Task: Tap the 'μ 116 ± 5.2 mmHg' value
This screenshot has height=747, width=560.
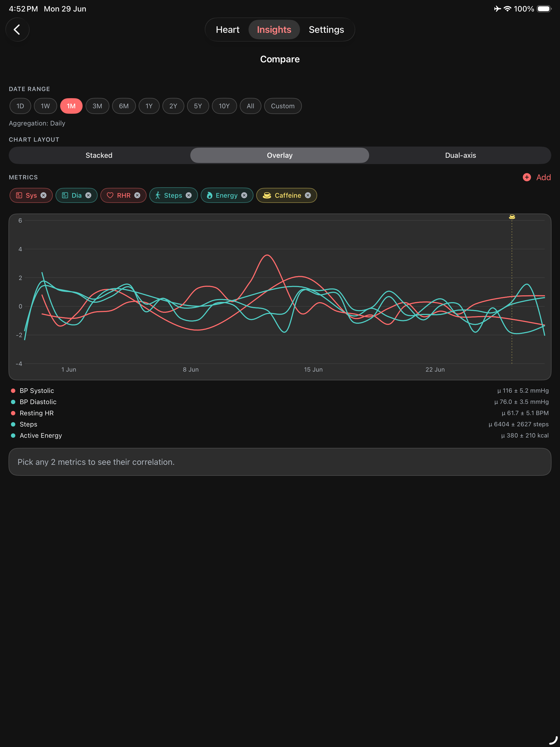Action: (523, 391)
